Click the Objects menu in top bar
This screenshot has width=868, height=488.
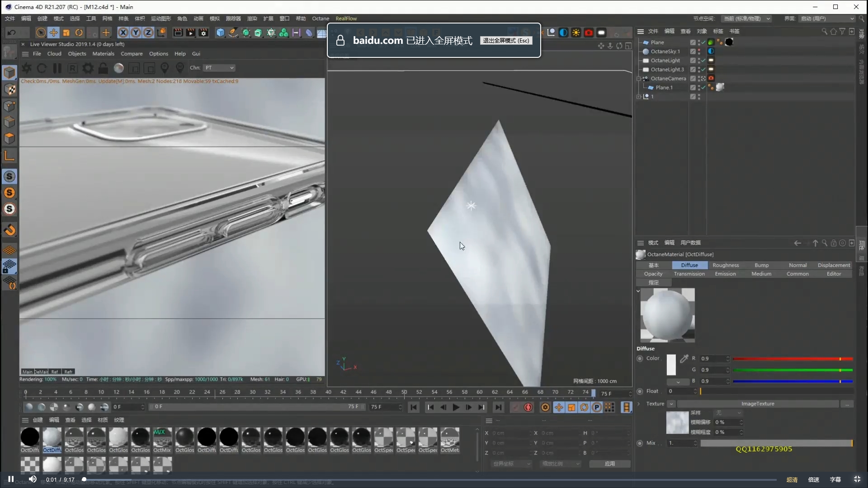77,54
